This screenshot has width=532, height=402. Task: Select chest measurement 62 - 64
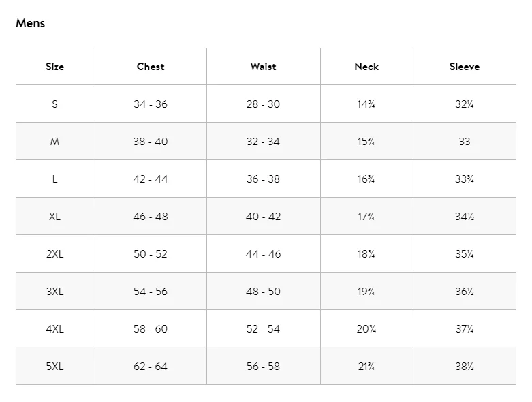[151, 367]
